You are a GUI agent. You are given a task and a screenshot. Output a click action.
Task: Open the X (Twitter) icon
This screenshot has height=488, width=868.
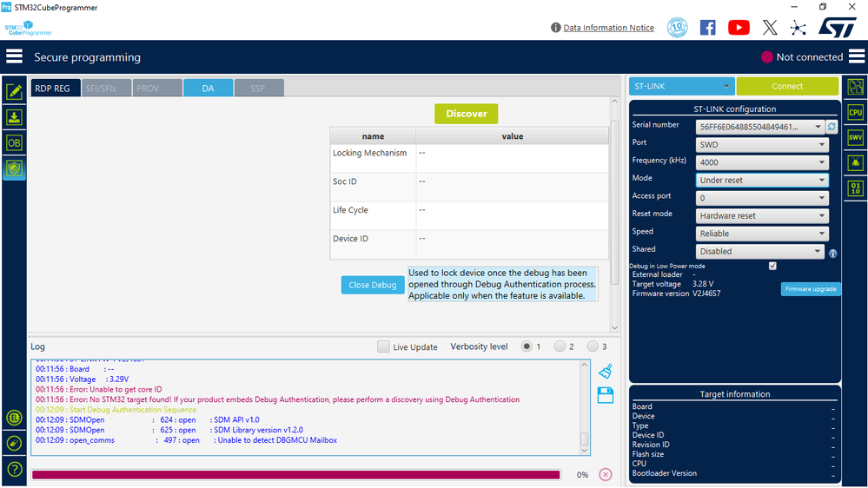(770, 27)
